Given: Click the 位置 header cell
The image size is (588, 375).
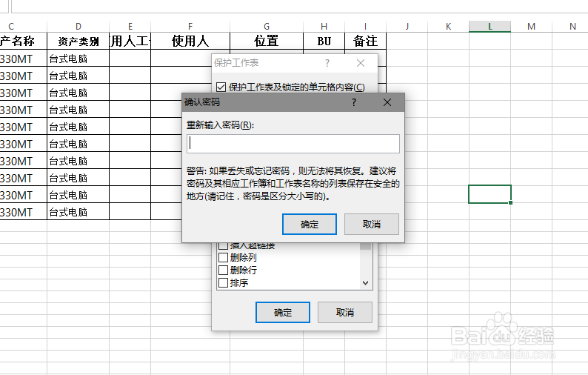Looking at the screenshot, I should [x=267, y=41].
